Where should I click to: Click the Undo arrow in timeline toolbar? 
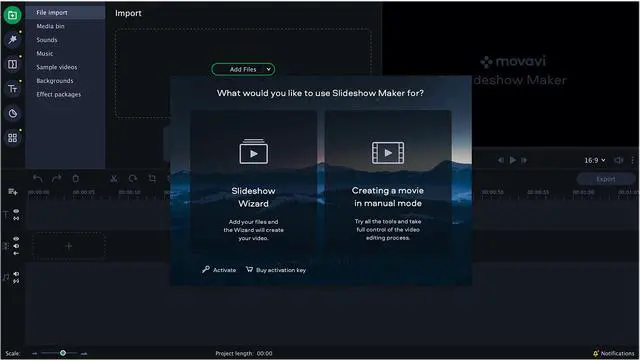(38, 178)
